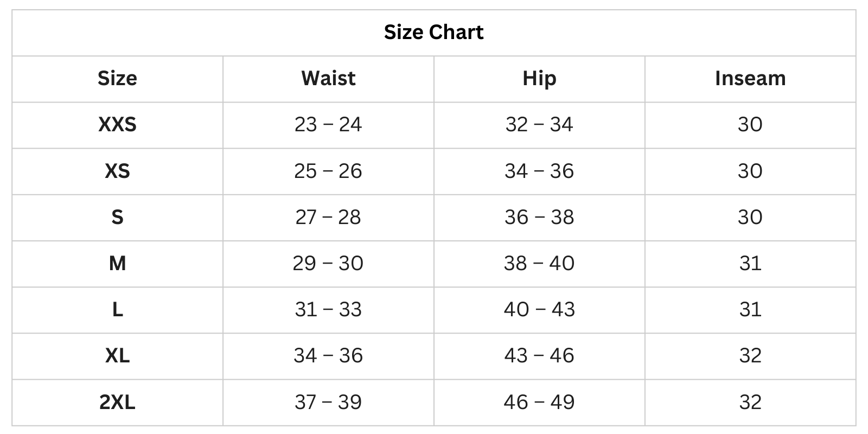The width and height of the screenshot is (868, 434).
Task: Click the XXS inseam value 30
Action: click(750, 125)
